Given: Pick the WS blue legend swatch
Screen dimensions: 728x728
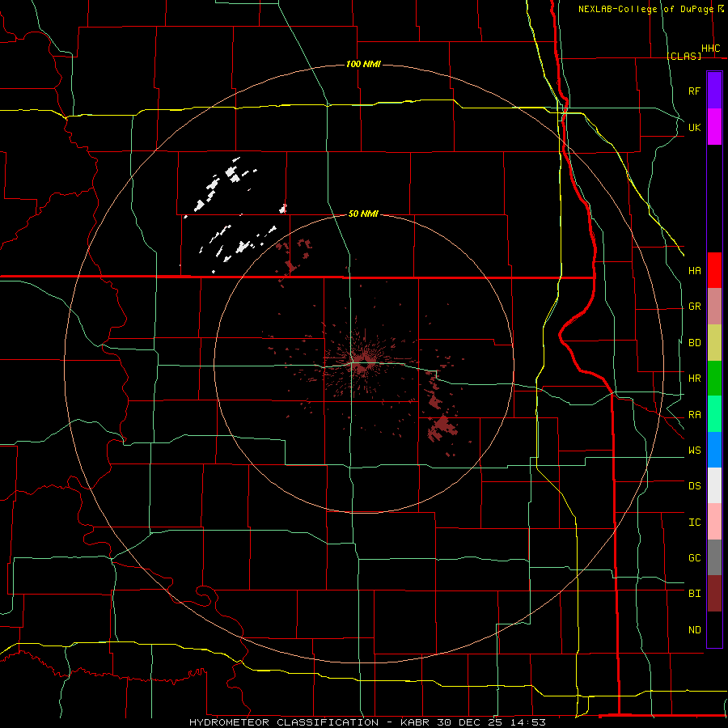Looking at the screenshot, I should click(714, 450).
